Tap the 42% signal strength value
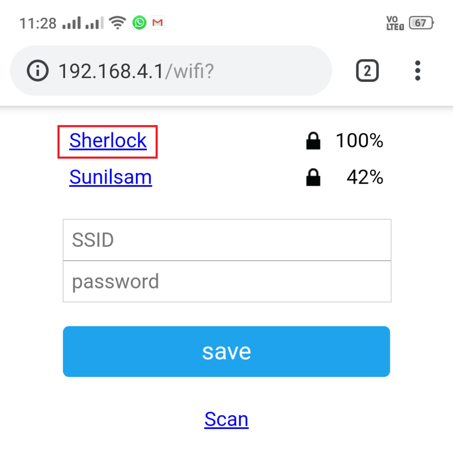 pyautogui.click(x=365, y=177)
